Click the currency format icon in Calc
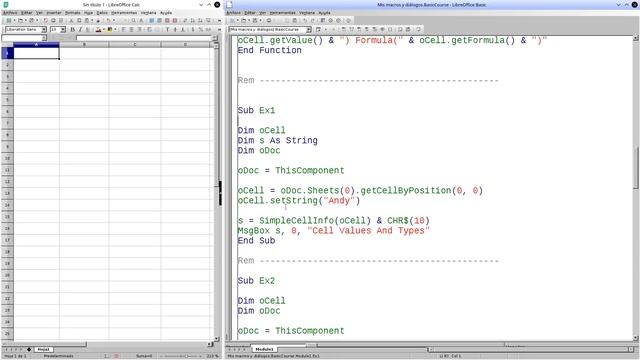640x360 pixels. point(193,29)
